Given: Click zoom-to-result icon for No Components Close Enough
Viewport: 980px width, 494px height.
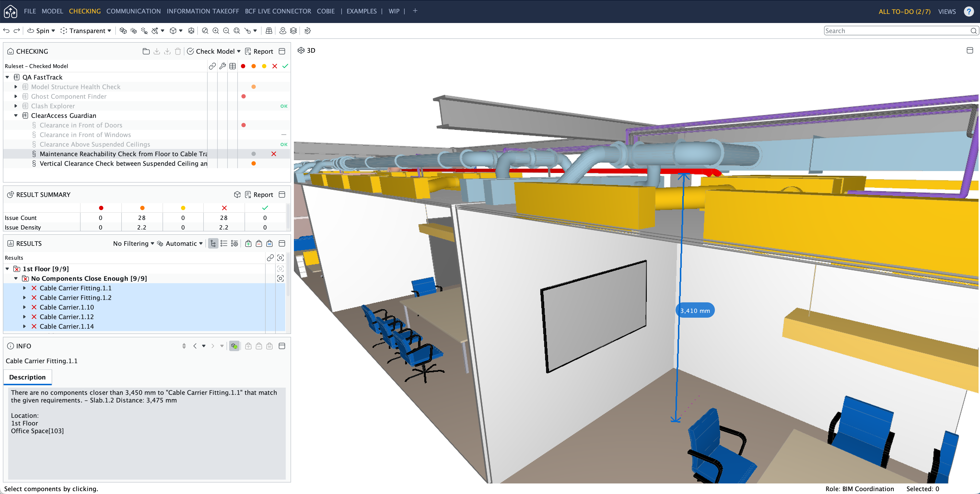Looking at the screenshot, I should 280,278.
